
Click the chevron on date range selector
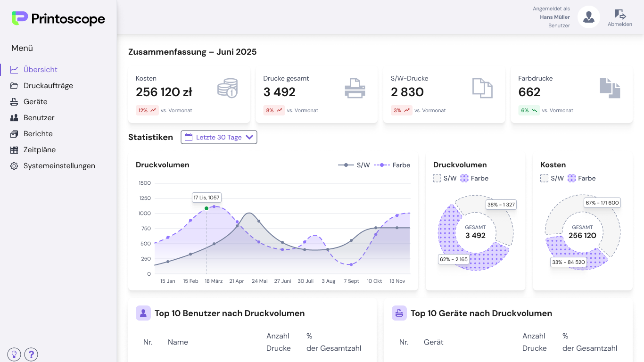[249, 137]
